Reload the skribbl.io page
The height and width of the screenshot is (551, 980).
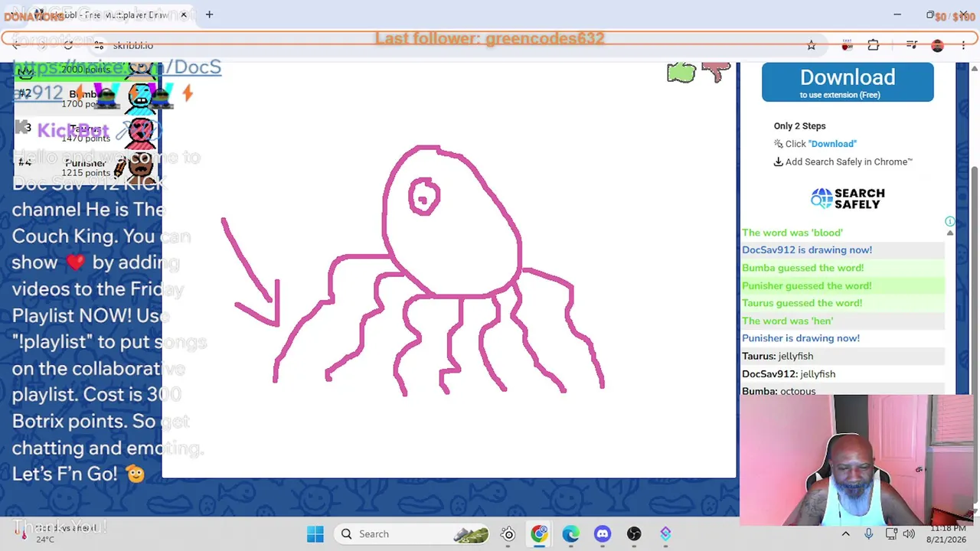pyautogui.click(x=68, y=45)
